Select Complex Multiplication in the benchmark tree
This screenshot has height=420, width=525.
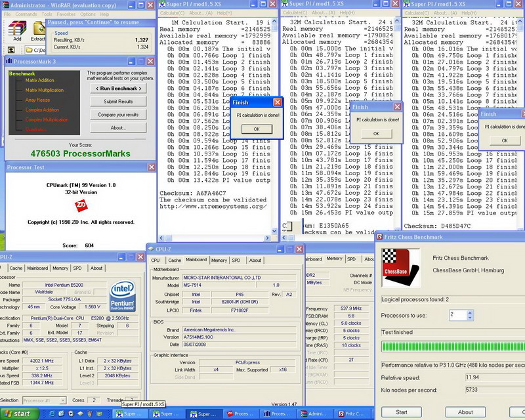pos(47,119)
